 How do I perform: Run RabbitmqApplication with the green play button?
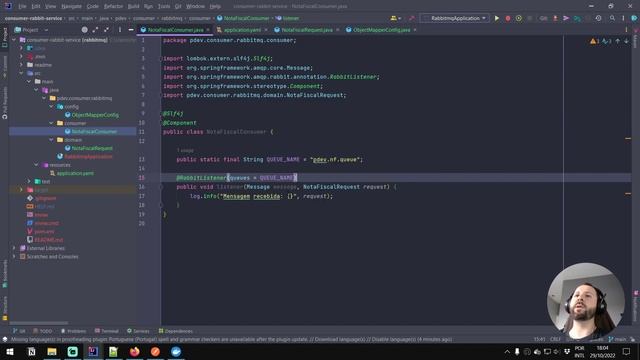(x=497, y=18)
